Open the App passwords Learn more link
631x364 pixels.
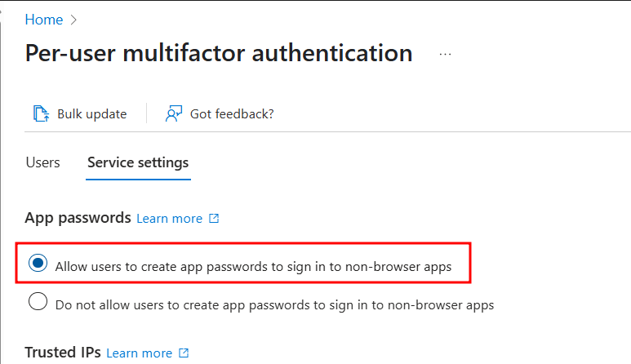[x=169, y=219]
